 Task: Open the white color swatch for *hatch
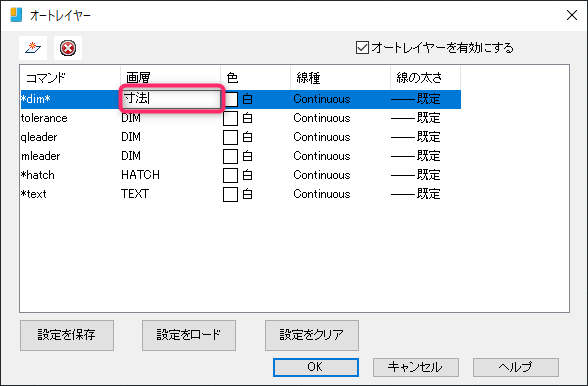[231, 175]
